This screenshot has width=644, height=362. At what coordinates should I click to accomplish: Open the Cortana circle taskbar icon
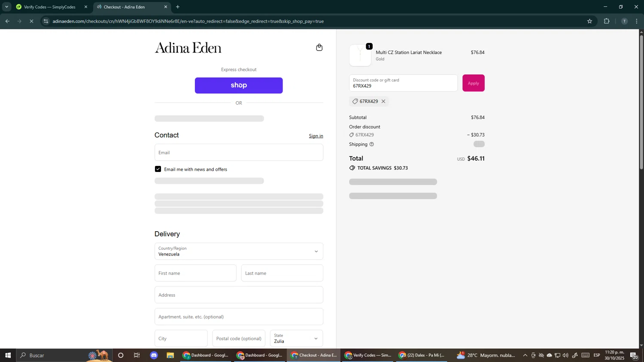(121, 355)
